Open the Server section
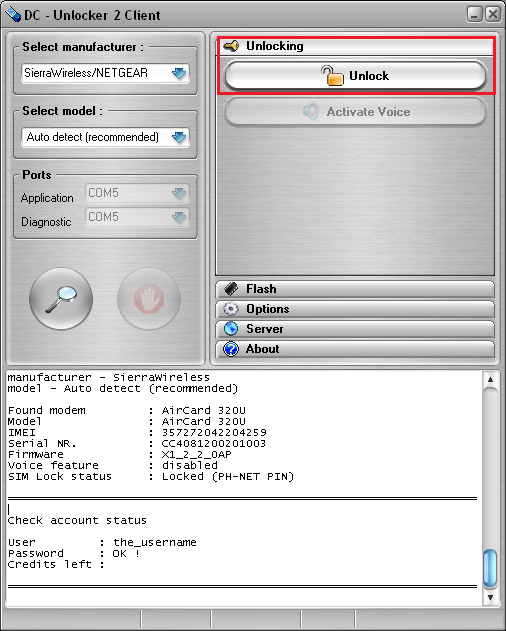The image size is (506, 631). click(355, 329)
